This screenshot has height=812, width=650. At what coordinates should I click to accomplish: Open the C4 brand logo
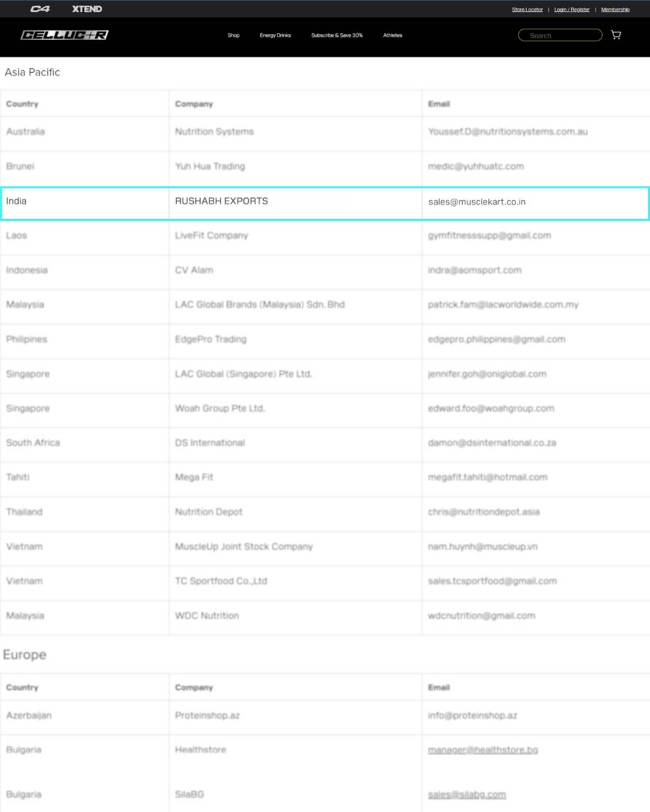click(40, 9)
